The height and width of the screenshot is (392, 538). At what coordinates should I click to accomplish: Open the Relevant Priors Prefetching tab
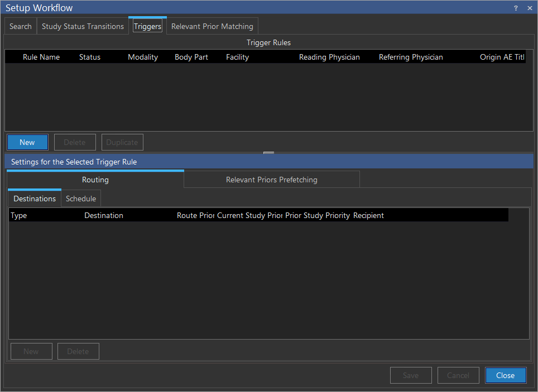[x=271, y=180]
